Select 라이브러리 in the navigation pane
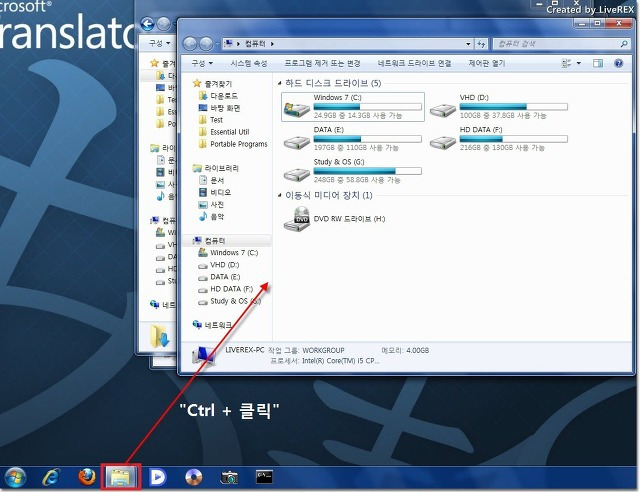Viewport: 640px width, 492px height. point(221,168)
